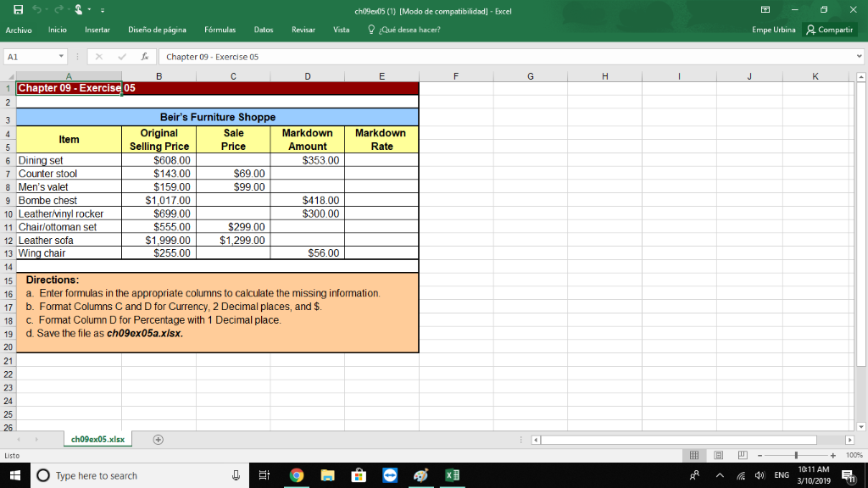
Task: Click the 100% zoom level
Action: click(854, 455)
